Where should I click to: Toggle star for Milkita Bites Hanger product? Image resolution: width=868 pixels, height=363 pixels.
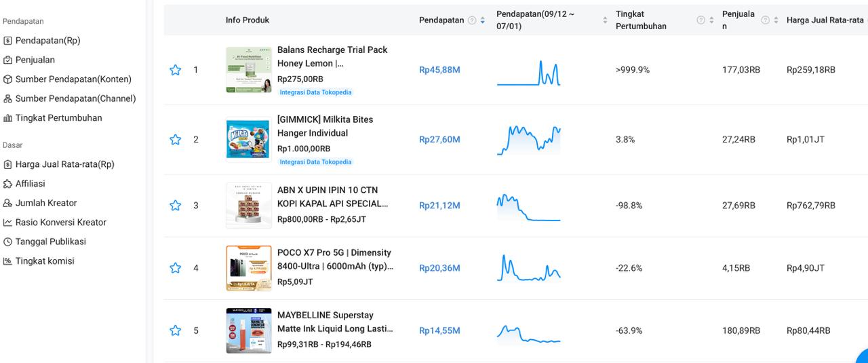point(176,139)
